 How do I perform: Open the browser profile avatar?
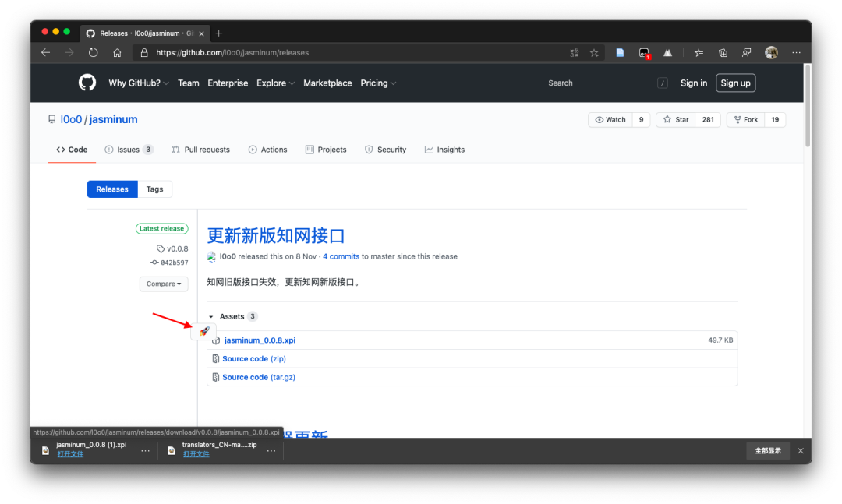point(771,53)
